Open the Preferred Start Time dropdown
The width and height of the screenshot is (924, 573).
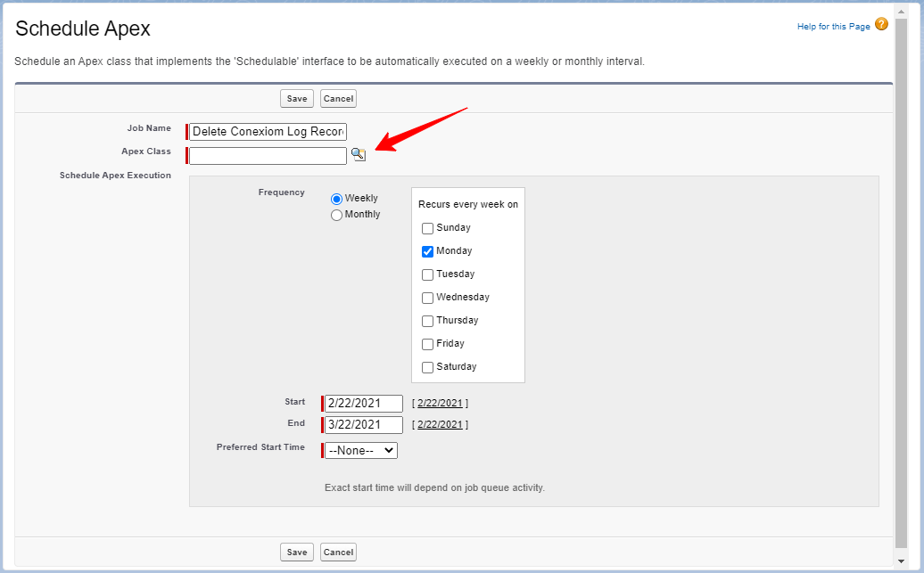pyautogui.click(x=359, y=450)
